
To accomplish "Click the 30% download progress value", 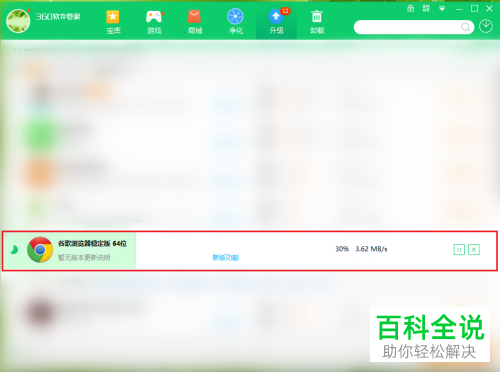I will [342, 249].
